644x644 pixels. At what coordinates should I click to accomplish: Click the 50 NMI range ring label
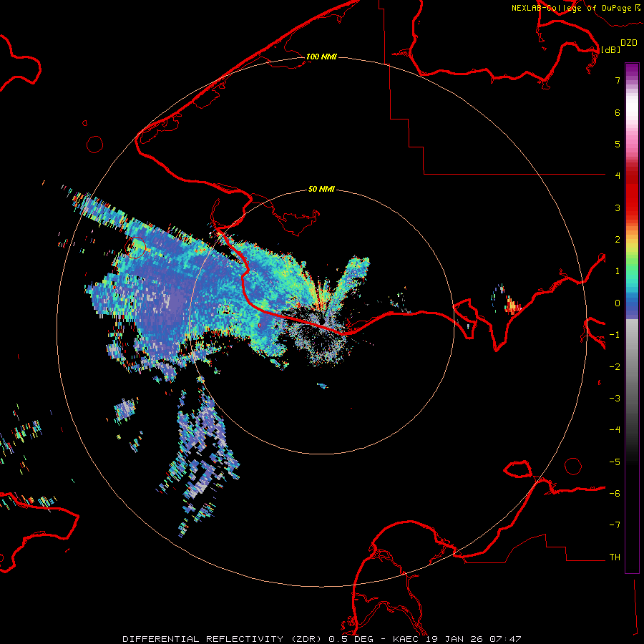point(321,190)
